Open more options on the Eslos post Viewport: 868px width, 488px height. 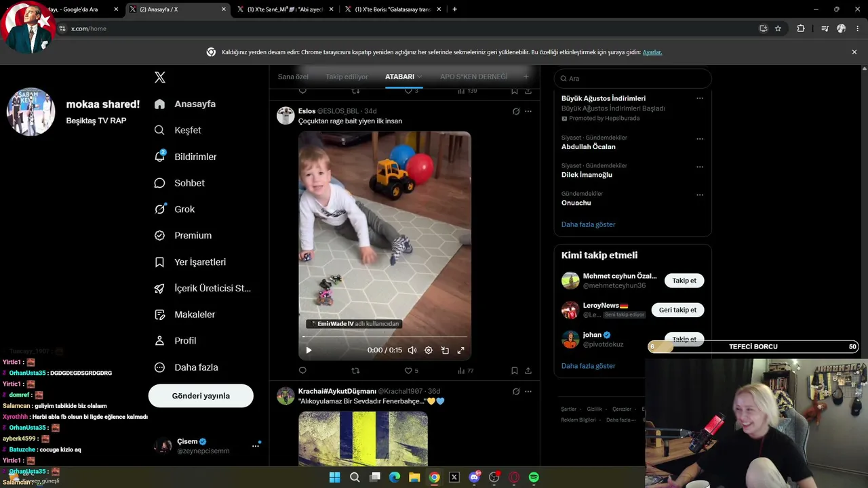click(x=528, y=111)
